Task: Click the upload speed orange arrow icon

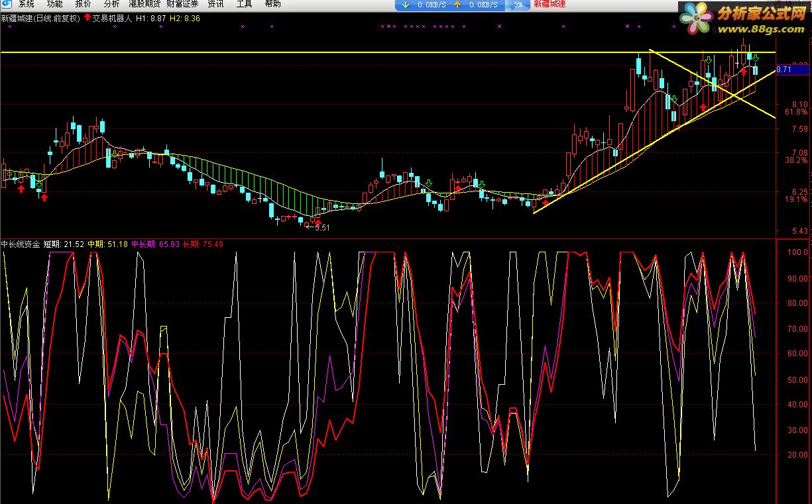Action: click(x=457, y=5)
